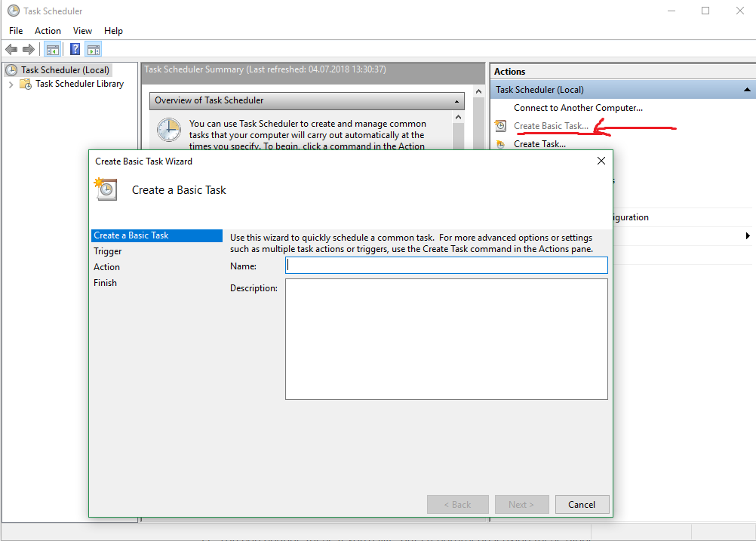This screenshot has height=541, width=756.
Task: Focus the Name text field
Action: (x=447, y=266)
